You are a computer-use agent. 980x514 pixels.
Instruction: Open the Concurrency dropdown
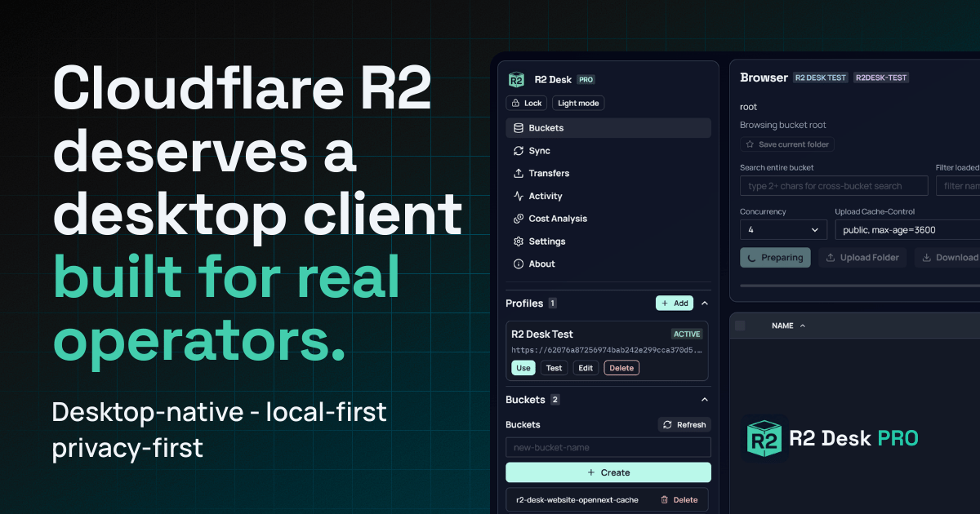coord(782,229)
